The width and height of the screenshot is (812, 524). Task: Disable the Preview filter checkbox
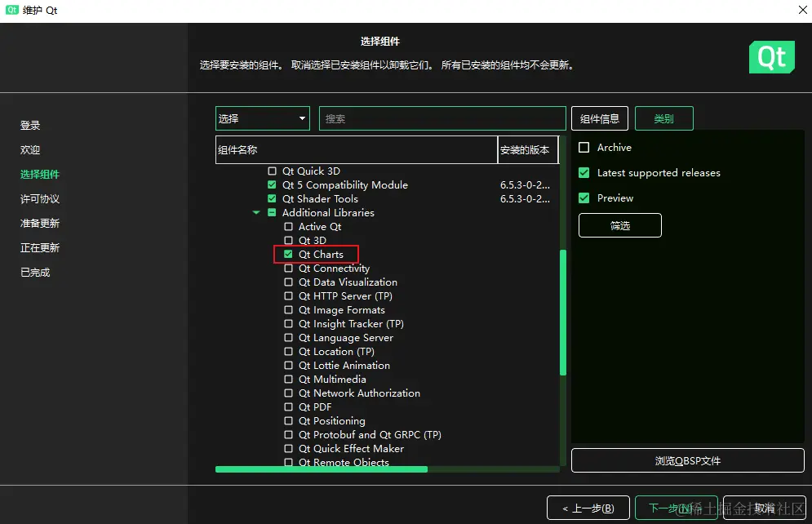[x=583, y=198]
